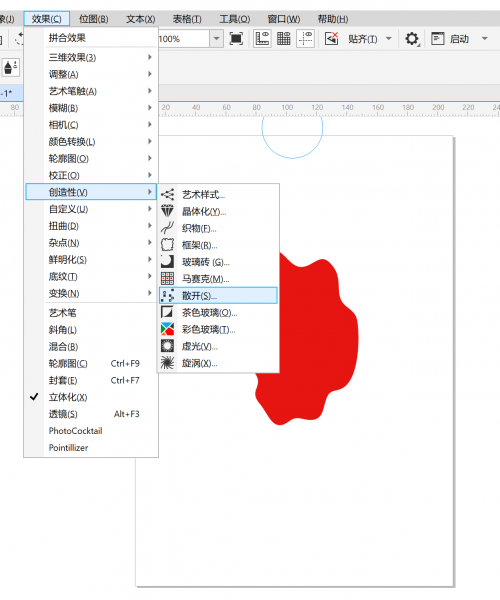Open the 虚光(V) vignette icon
The width and height of the screenshot is (500, 600).
tap(167, 346)
